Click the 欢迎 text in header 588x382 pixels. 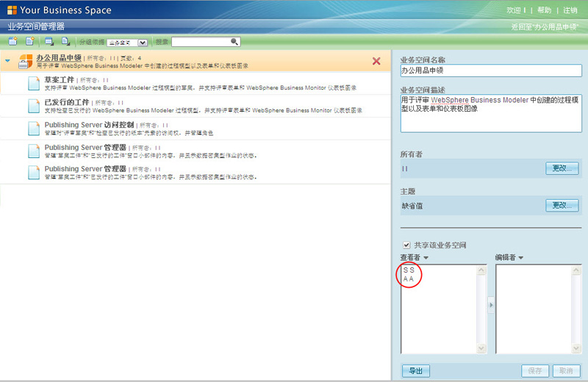513,10
